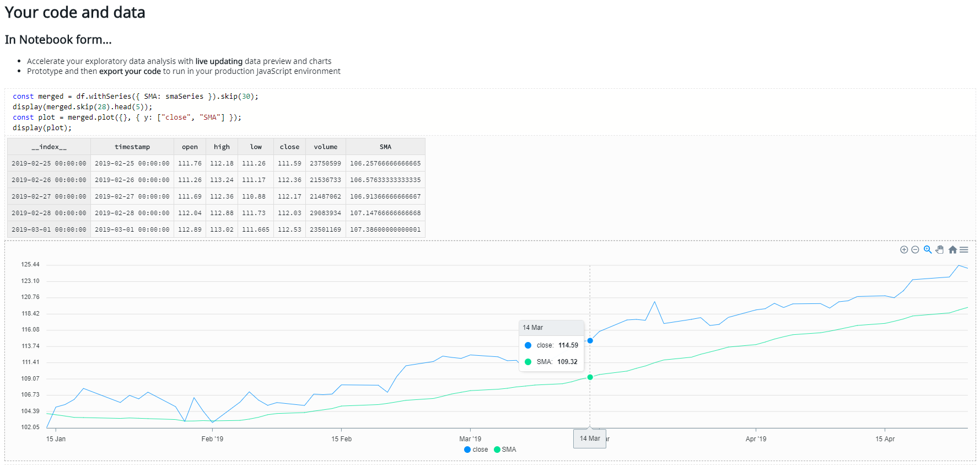Click the timestamp column header
Image resolution: width=980 pixels, height=465 pixels.
[x=132, y=147]
